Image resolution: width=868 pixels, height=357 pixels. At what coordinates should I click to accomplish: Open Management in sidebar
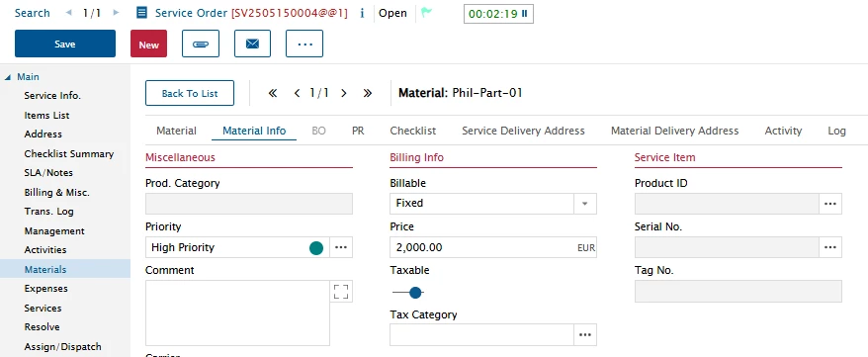coord(54,230)
